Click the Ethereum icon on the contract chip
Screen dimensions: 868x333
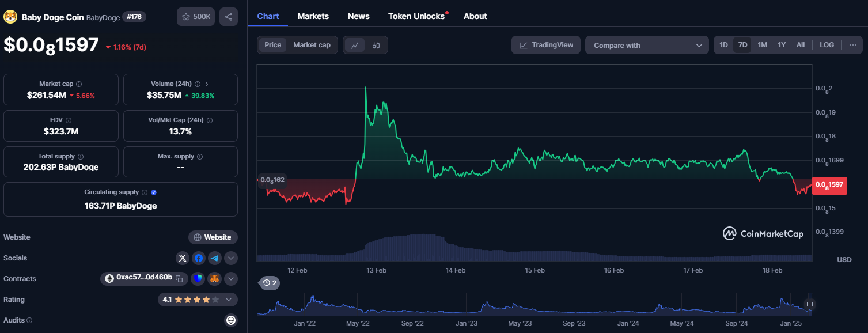pyautogui.click(x=109, y=279)
